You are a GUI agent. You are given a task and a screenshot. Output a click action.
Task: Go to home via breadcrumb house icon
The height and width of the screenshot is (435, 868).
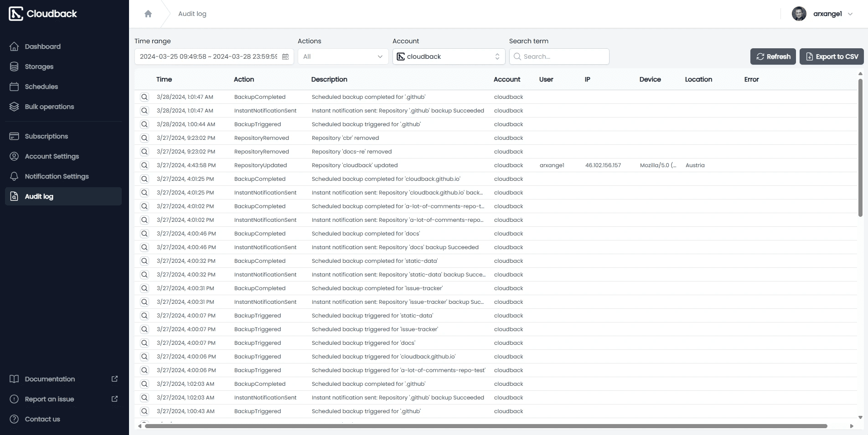coord(148,14)
